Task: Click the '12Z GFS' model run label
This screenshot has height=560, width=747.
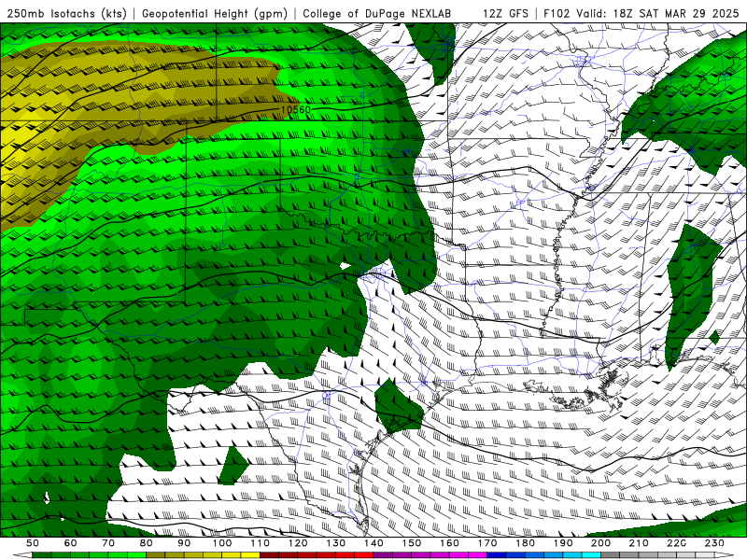Action: 505,13
